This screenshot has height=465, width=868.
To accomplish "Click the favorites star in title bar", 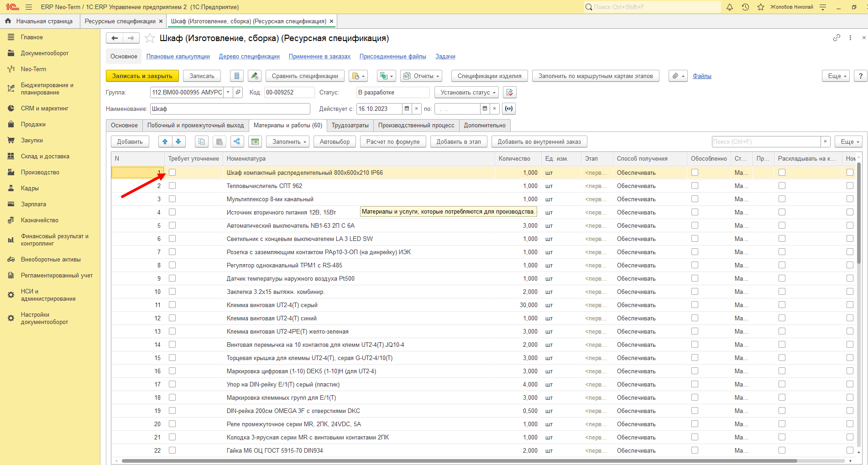I will tap(761, 7).
